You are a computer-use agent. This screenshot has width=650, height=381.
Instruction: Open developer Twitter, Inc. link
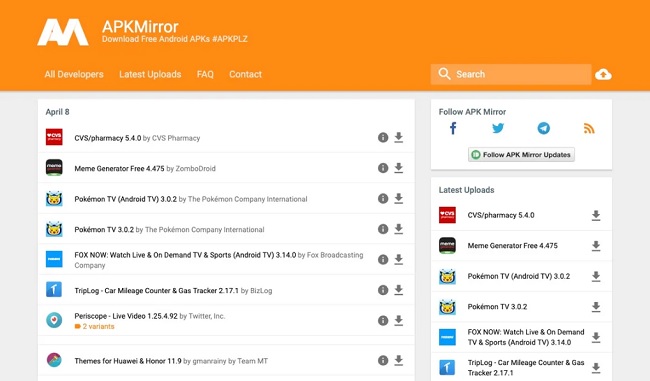(207, 316)
